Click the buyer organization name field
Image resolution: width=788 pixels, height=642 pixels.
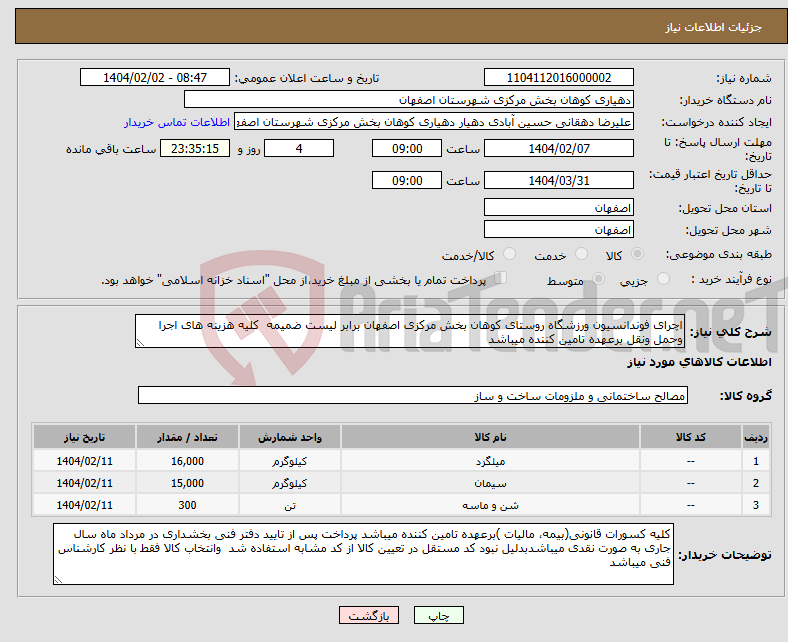(x=409, y=100)
